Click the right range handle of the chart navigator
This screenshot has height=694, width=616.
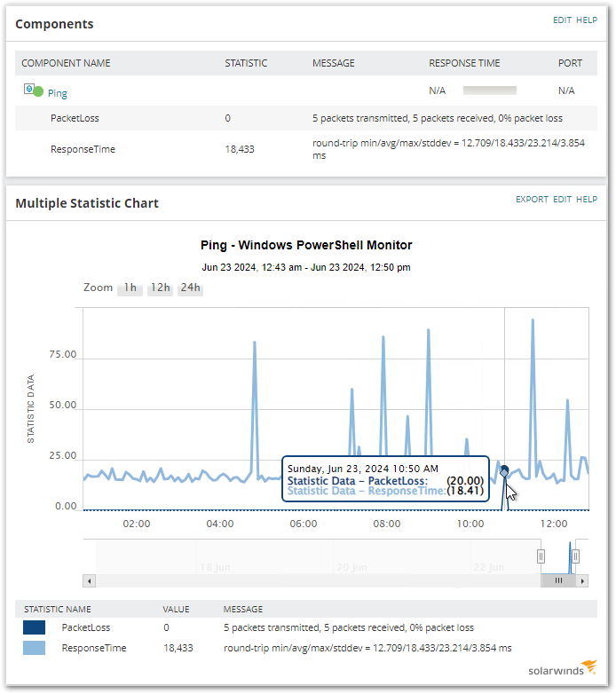click(575, 556)
